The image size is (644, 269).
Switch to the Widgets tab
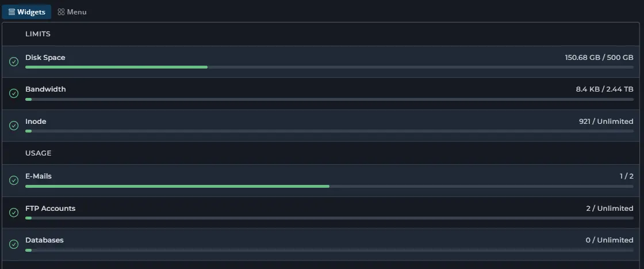26,12
